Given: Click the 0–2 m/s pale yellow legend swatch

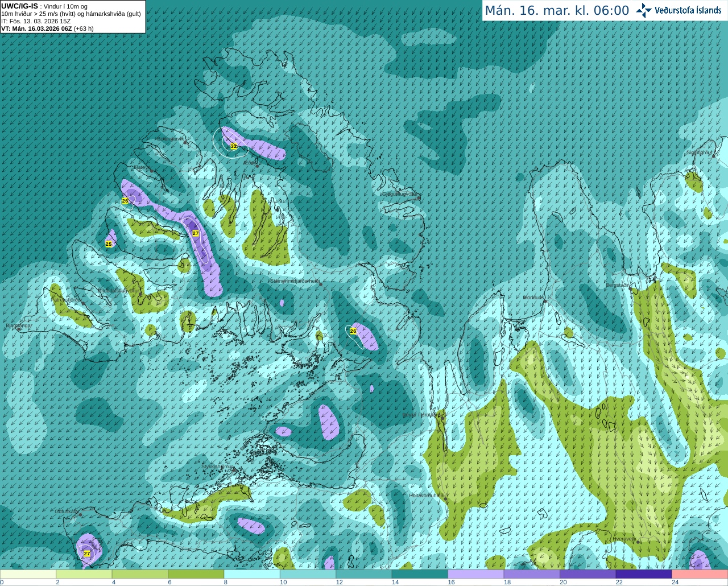Looking at the screenshot, I should (x=28, y=574).
